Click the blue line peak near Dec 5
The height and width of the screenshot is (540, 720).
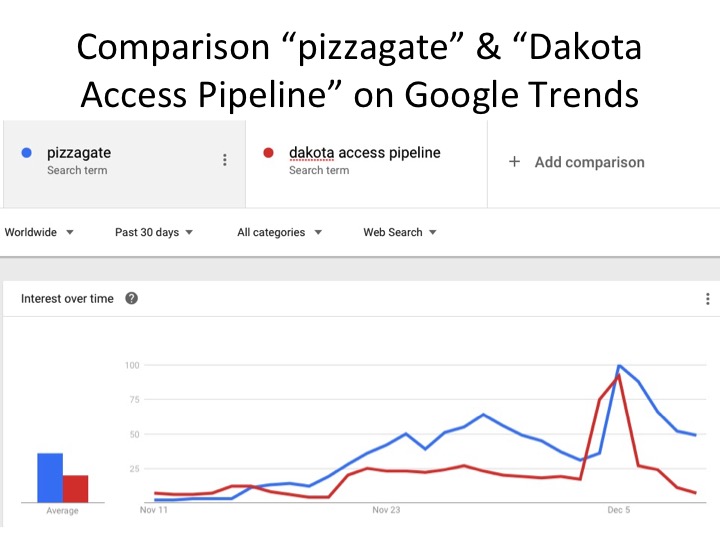coord(620,366)
